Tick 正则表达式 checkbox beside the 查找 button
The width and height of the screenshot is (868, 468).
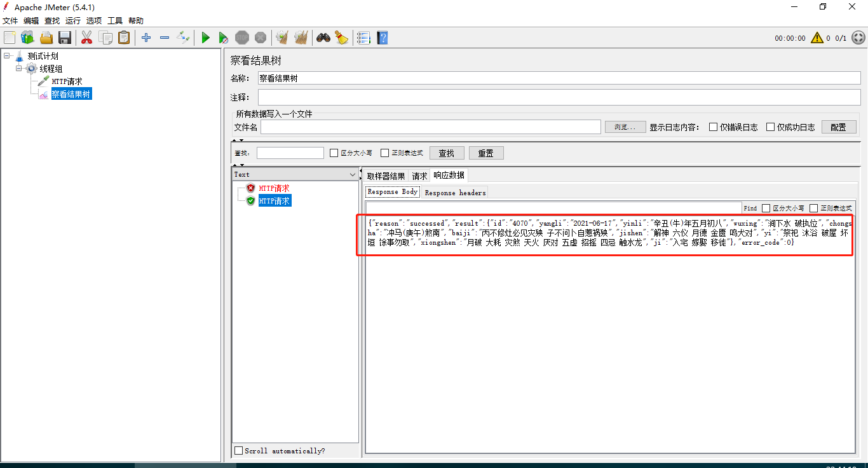[385, 153]
